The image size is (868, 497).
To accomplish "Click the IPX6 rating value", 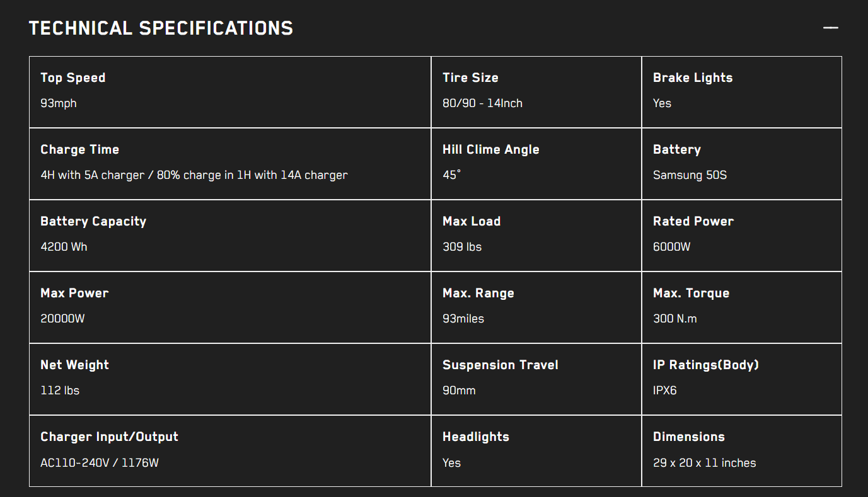I will pos(665,391).
